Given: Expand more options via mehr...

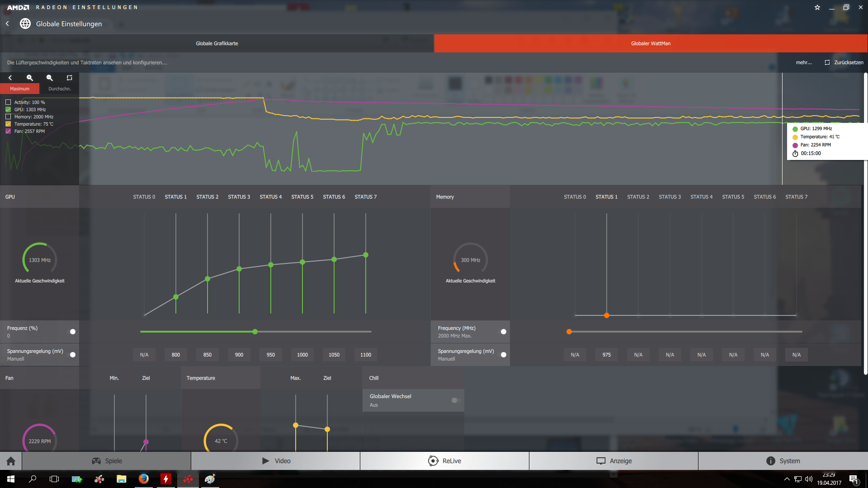Looking at the screenshot, I should tap(803, 62).
